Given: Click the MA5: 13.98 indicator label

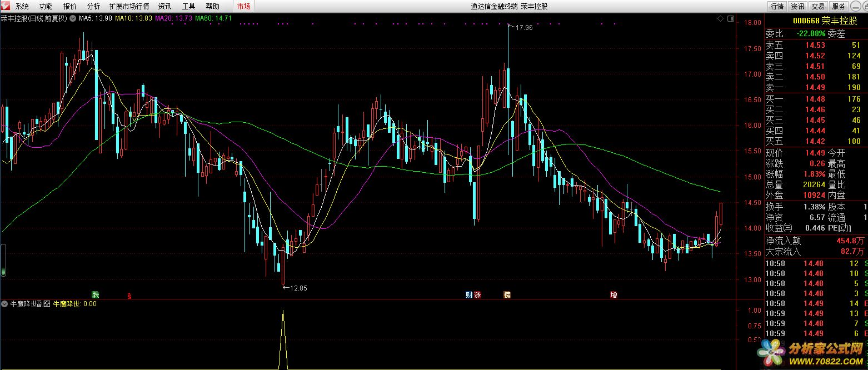Looking at the screenshot, I should [x=96, y=18].
